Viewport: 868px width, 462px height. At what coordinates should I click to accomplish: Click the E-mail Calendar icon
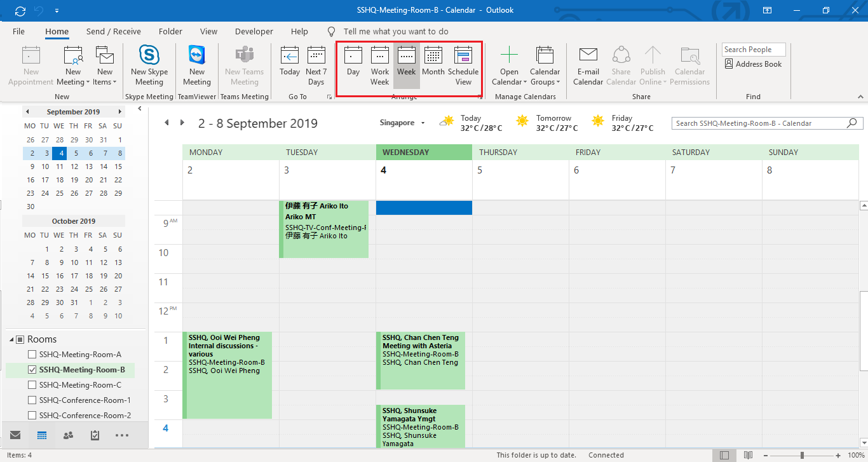point(588,66)
